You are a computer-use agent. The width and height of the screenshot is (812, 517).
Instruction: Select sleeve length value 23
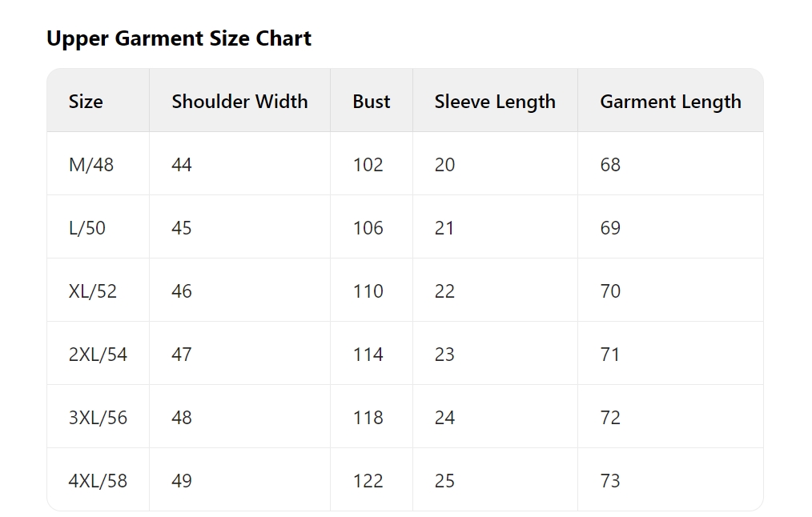(444, 354)
